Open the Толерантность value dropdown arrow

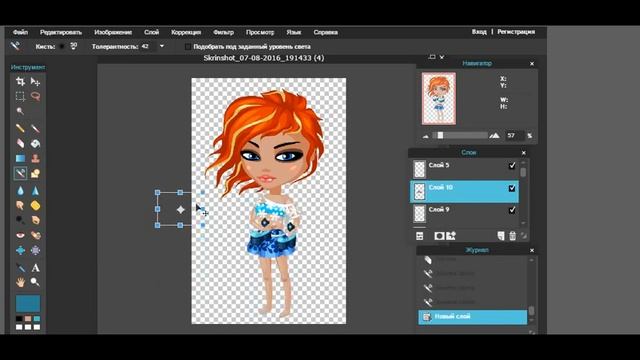[x=162, y=46]
